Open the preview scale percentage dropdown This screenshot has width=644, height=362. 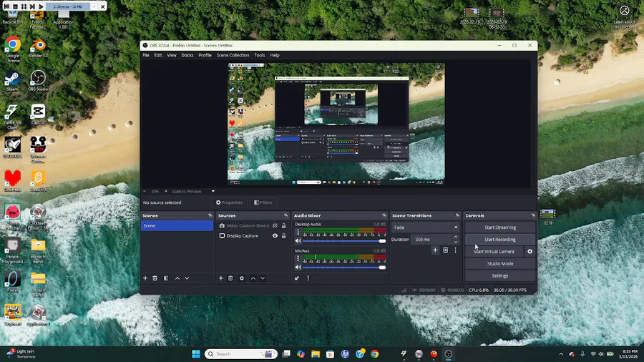155,192
